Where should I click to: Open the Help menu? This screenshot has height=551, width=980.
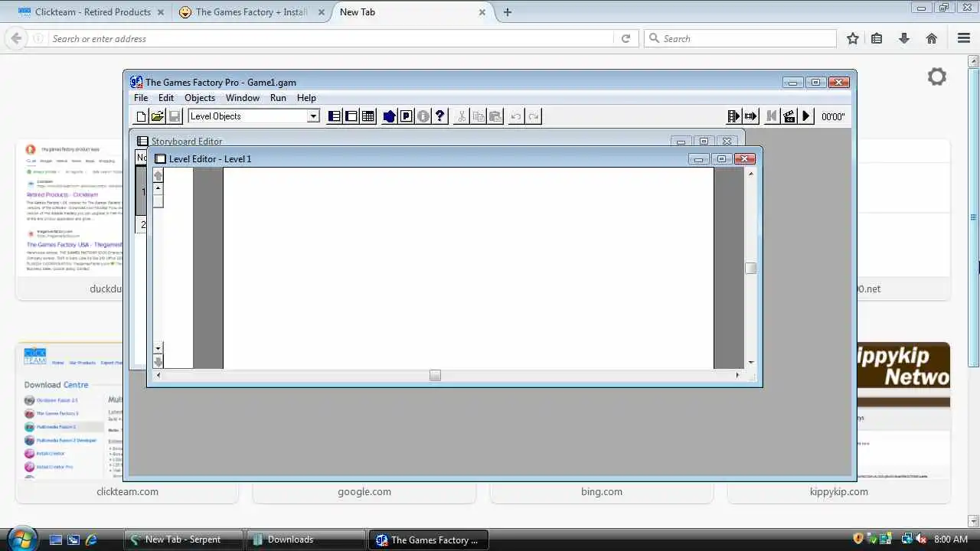(306, 98)
